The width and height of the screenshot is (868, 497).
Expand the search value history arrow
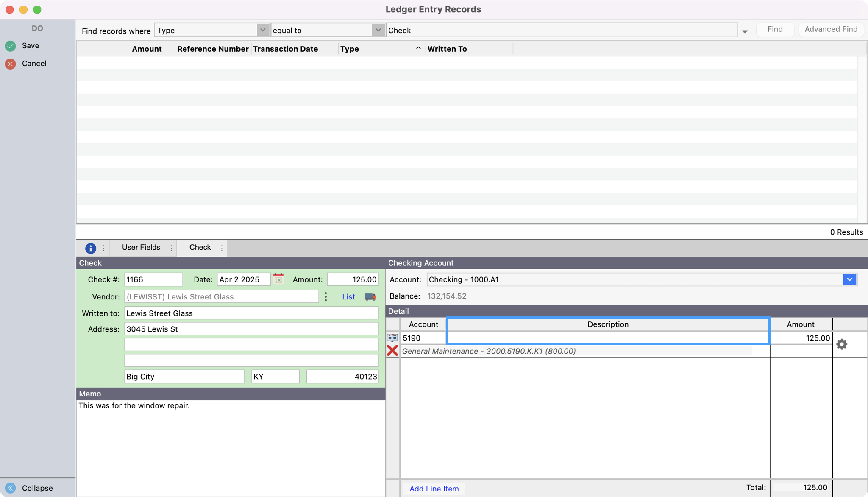pos(745,31)
